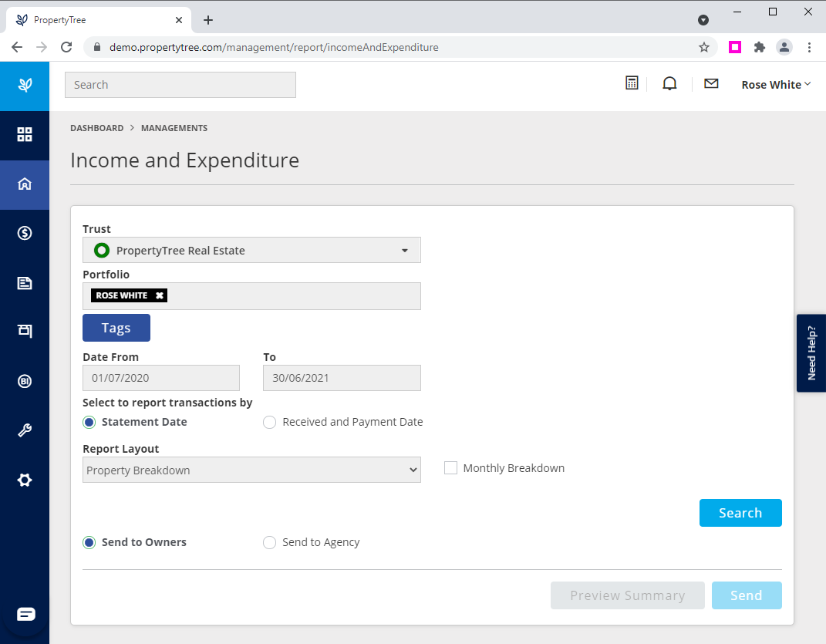Click the Tags button

pyautogui.click(x=116, y=328)
